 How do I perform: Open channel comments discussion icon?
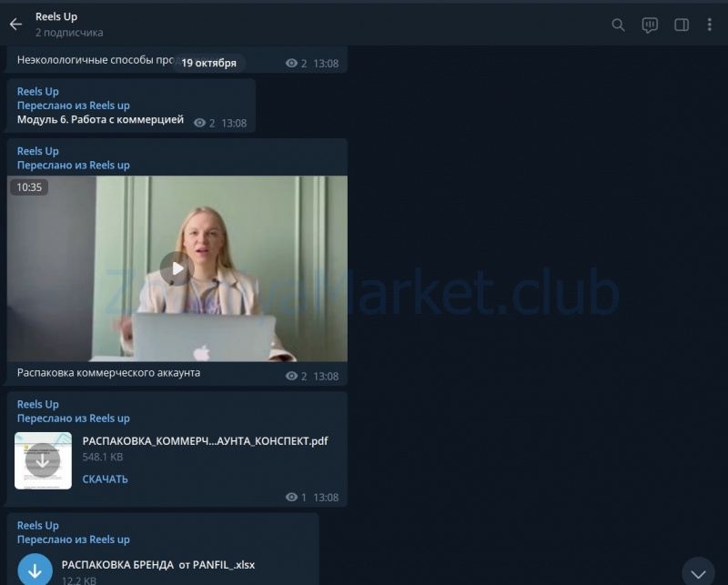coord(650,25)
